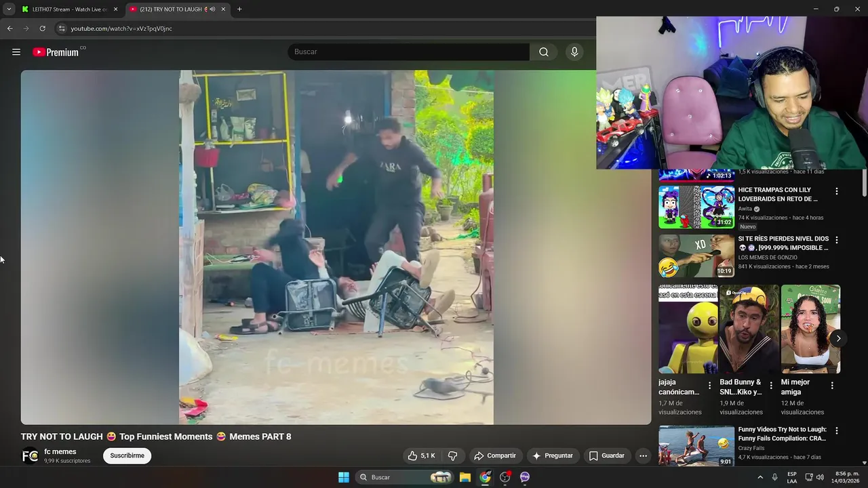Open network and volume quick settings

[816, 477]
